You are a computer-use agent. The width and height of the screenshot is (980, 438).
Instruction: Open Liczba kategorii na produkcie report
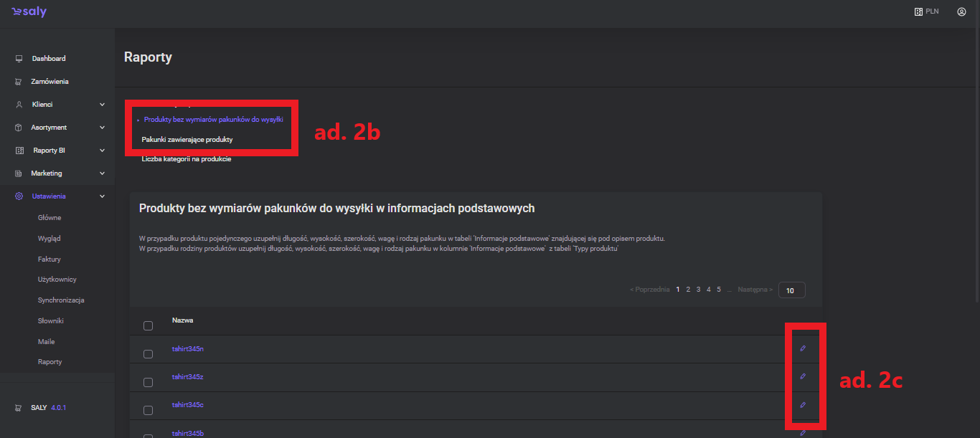click(187, 159)
